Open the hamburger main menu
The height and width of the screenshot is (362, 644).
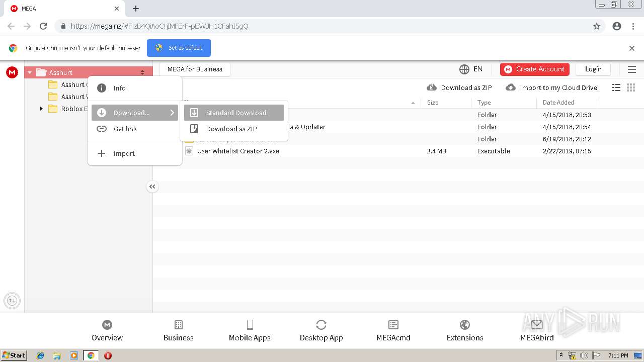pyautogui.click(x=632, y=69)
